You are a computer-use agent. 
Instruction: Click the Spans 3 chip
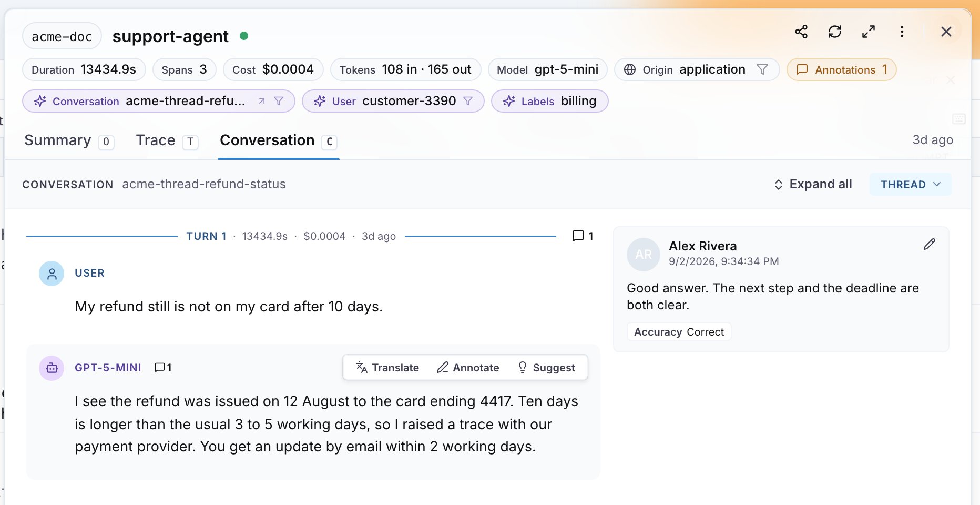pyautogui.click(x=185, y=69)
